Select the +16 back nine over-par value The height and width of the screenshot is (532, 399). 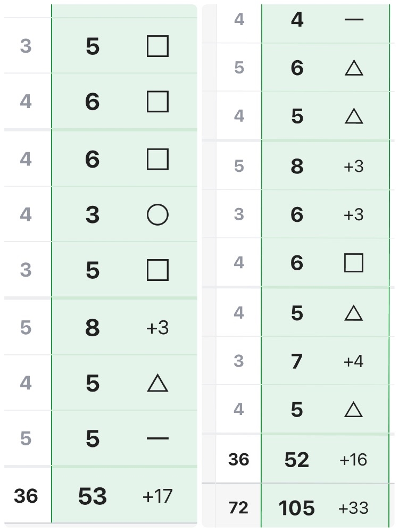pyautogui.click(x=354, y=460)
